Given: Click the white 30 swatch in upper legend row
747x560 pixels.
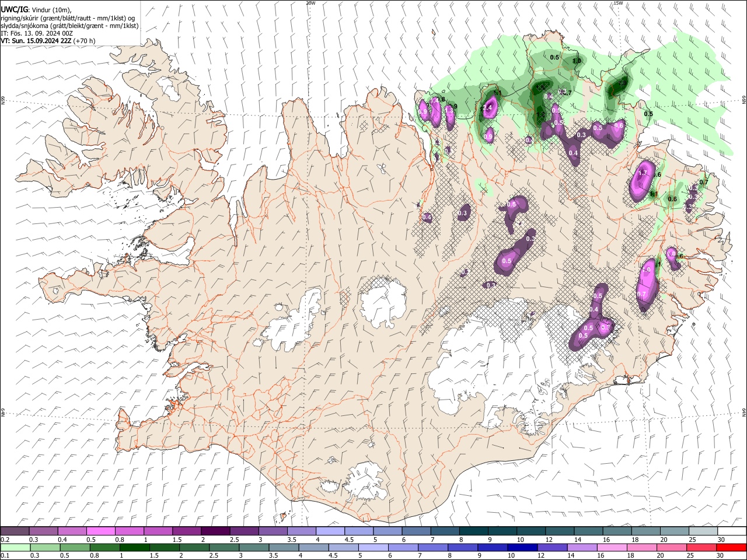Looking at the screenshot, I should (731, 531).
